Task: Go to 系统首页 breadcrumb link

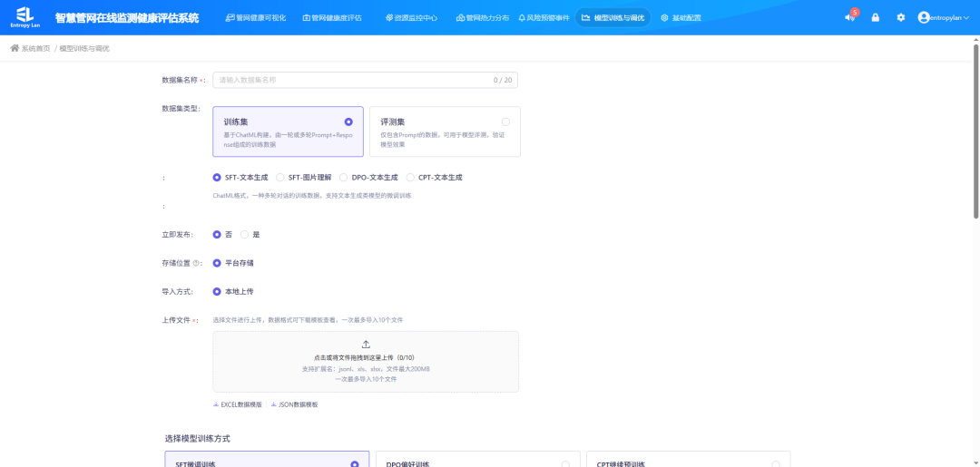Action: pos(35,48)
